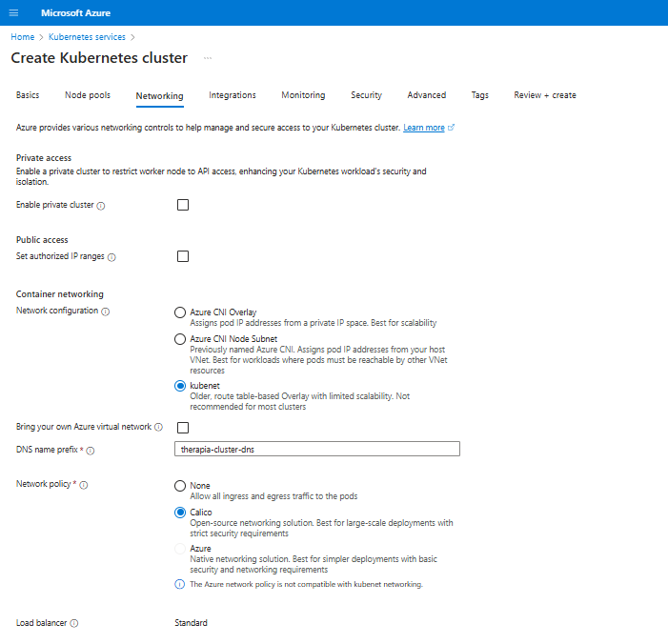Click info icon next to DNS name prefix

pyautogui.click(x=91, y=451)
